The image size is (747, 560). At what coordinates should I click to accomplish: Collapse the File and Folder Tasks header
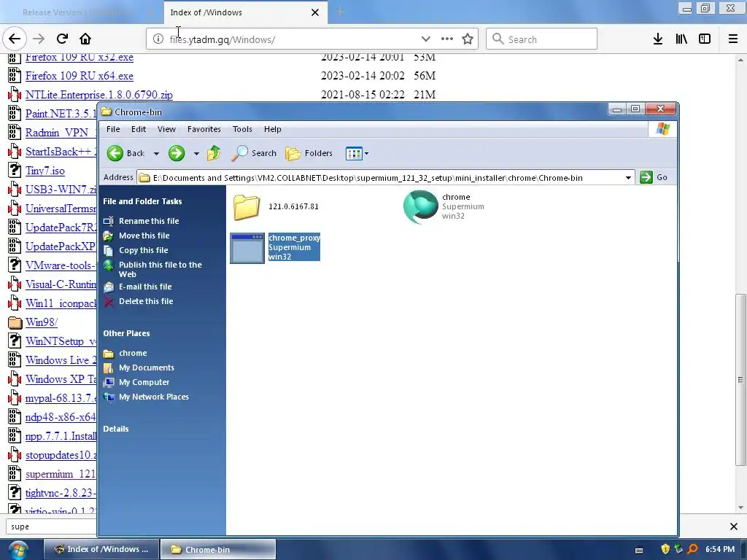[142, 201]
